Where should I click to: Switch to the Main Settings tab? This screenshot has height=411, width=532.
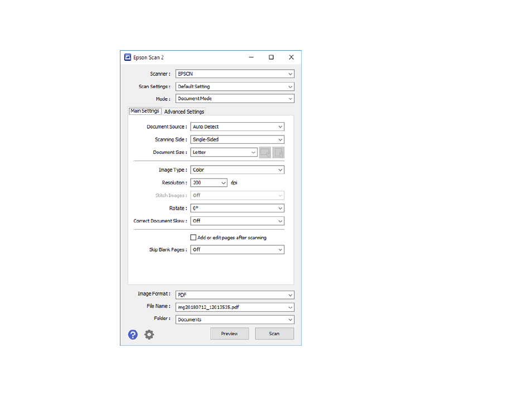tap(145, 111)
